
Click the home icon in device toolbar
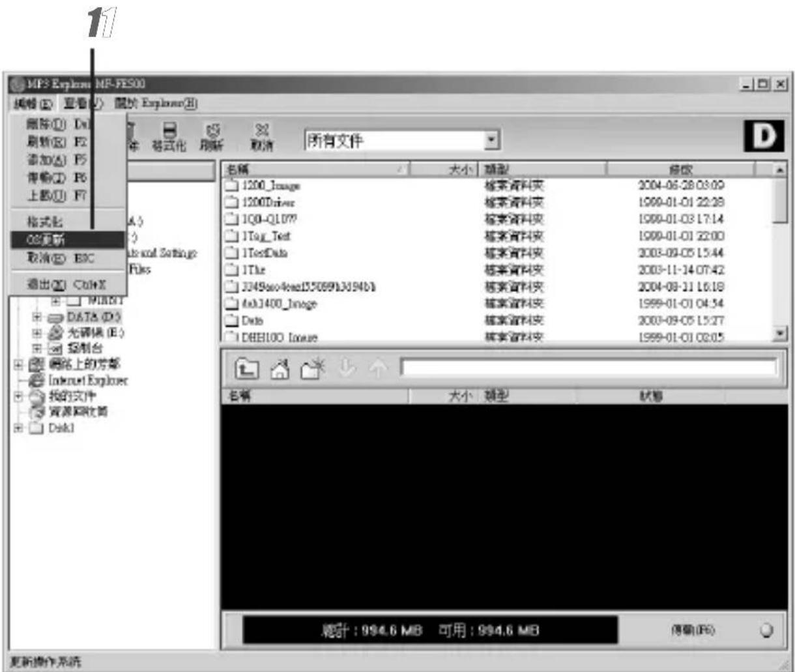coord(280,370)
